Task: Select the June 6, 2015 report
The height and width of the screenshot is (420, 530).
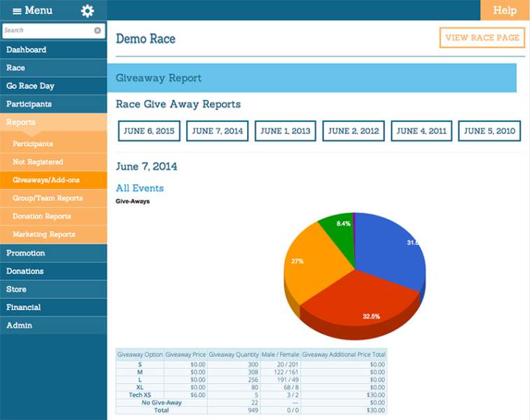Action: (149, 131)
